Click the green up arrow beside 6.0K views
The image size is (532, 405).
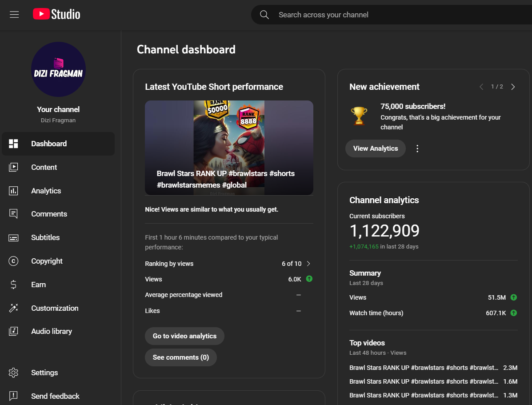coord(309,279)
